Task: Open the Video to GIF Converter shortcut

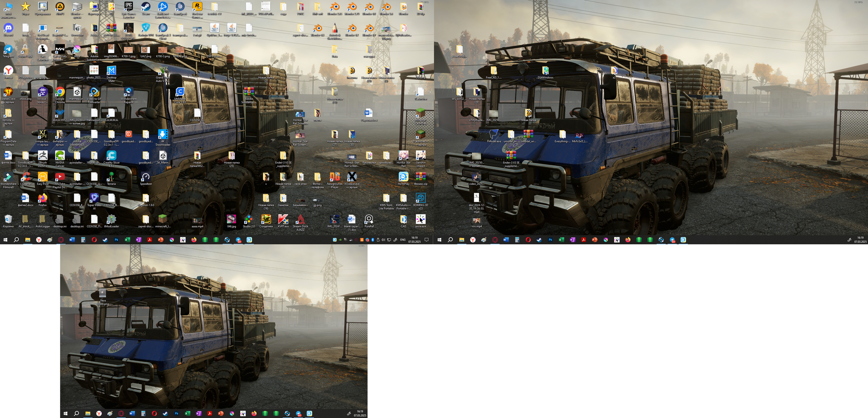Action: [94, 95]
